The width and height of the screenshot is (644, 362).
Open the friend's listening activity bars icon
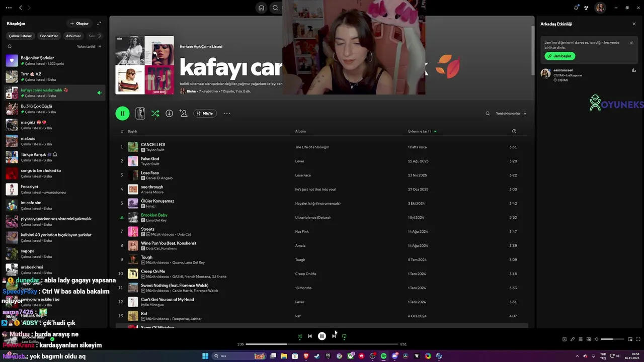tap(634, 70)
